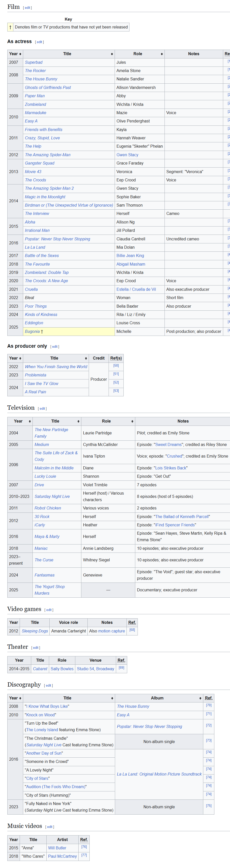Open the Sally Bowles role link
The image size is (230, 868).
click(x=62, y=669)
